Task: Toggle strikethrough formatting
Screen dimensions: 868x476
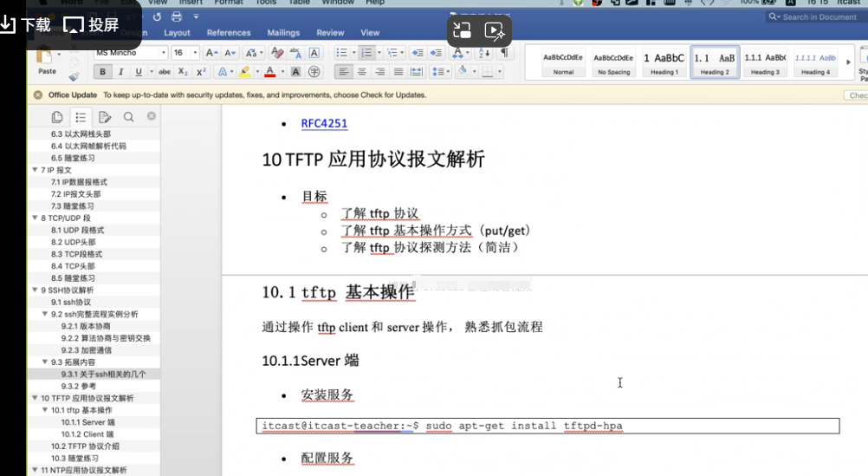Action: [165, 72]
